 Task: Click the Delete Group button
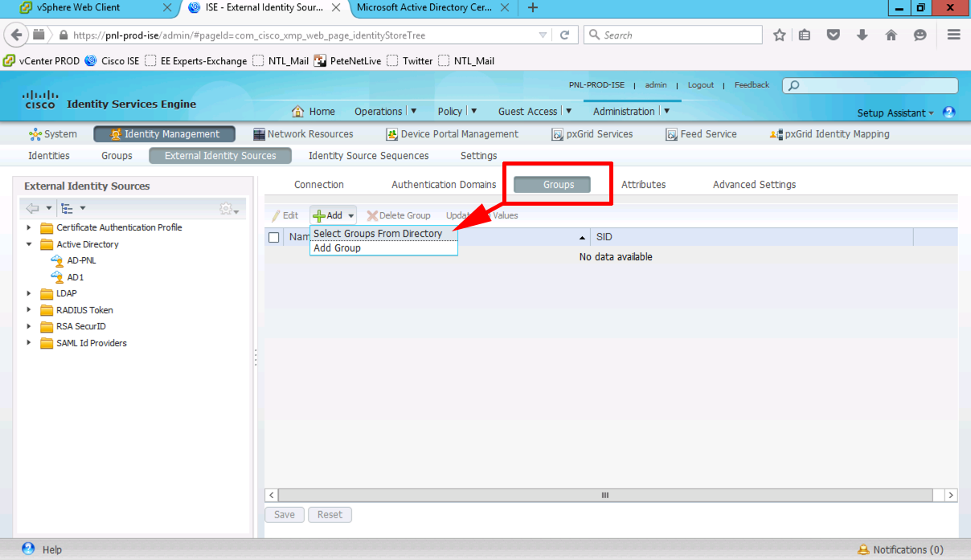399,215
